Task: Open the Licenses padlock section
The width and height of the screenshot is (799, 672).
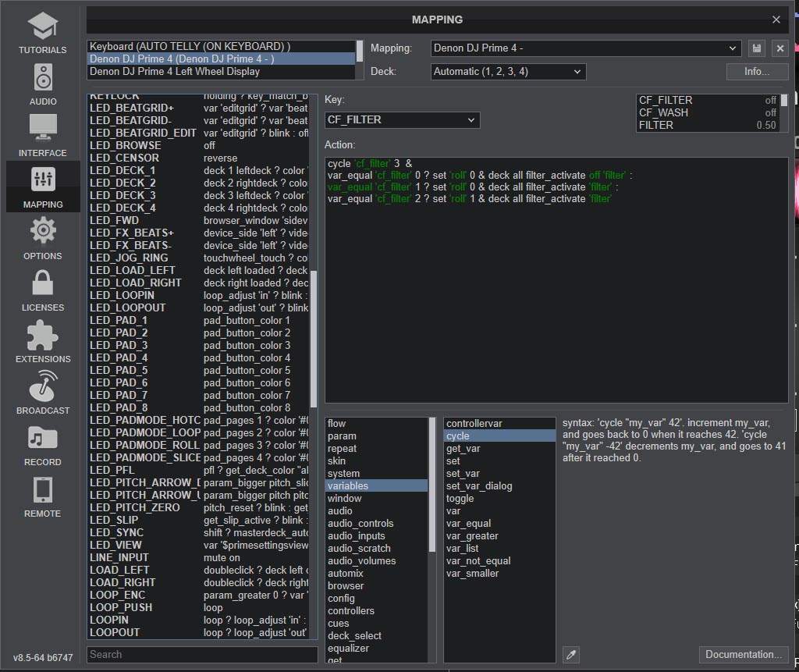Action: pyautogui.click(x=43, y=290)
